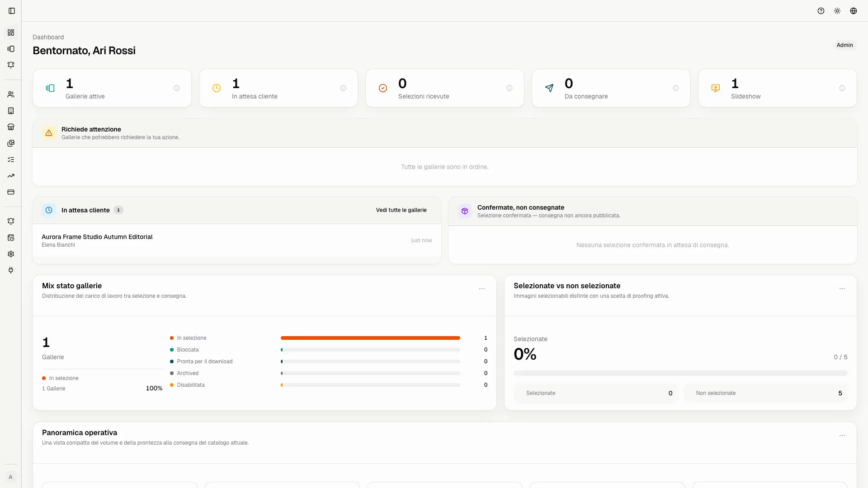The height and width of the screenshot is (488, 868).
Task: Open the plug integrations icon in sidebar
Action: coord(11,270)
